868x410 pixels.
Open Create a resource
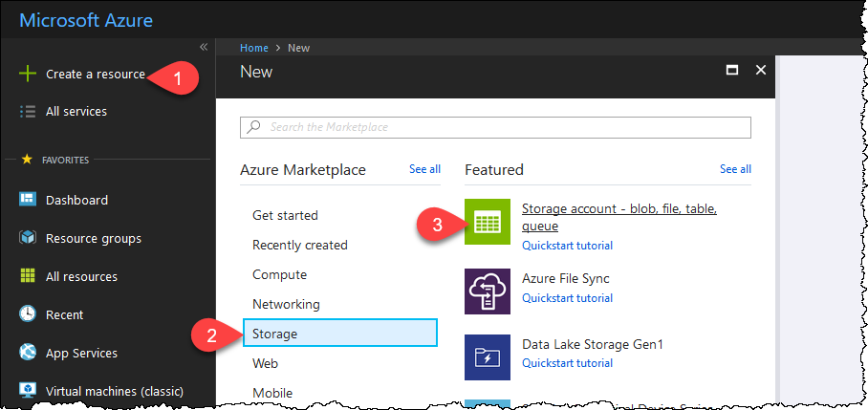[x=96, y=74]
